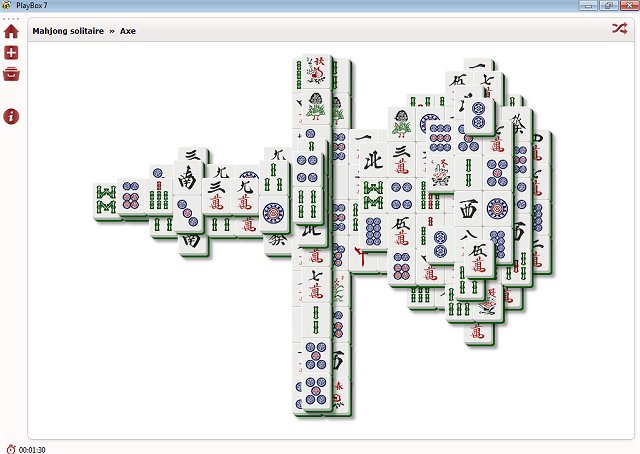Pick the one-circle tile right of West wind
The height and width of the screenshot is (454, 640).
pos(497,209)
